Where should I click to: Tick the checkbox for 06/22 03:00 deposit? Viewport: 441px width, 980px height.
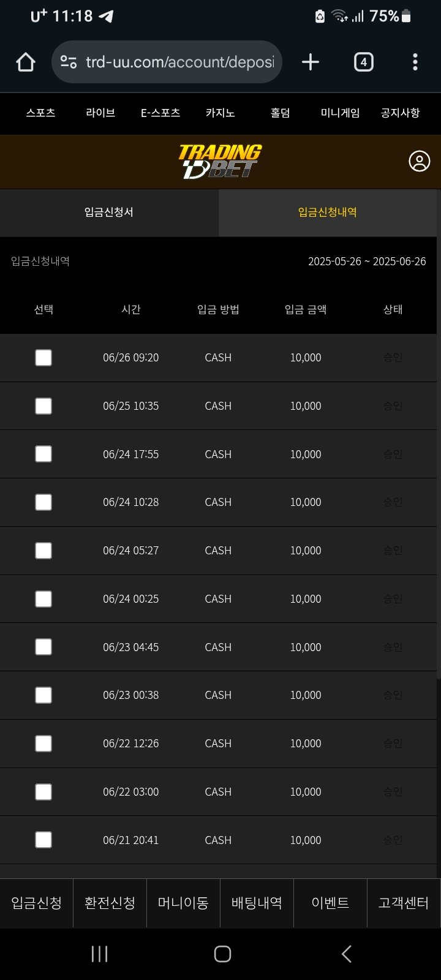43,791
